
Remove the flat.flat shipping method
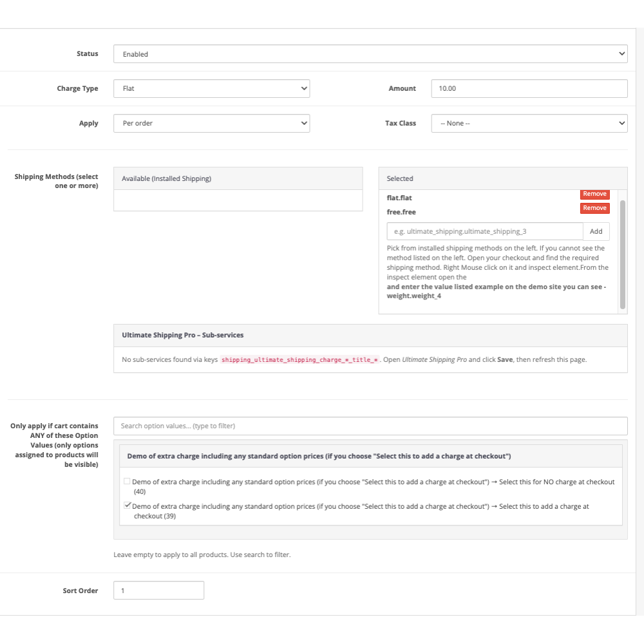594,194
